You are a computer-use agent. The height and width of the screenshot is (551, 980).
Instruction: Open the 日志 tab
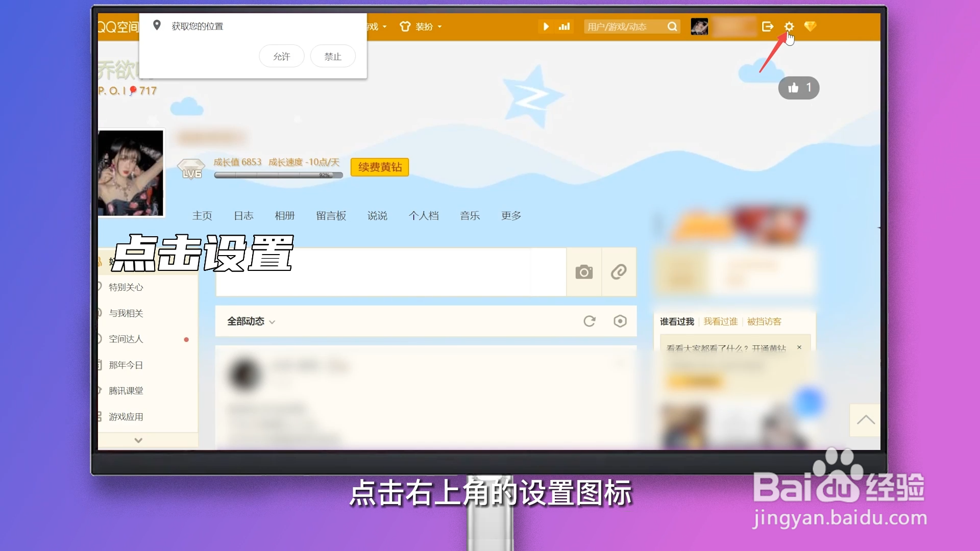click(243, 216)
